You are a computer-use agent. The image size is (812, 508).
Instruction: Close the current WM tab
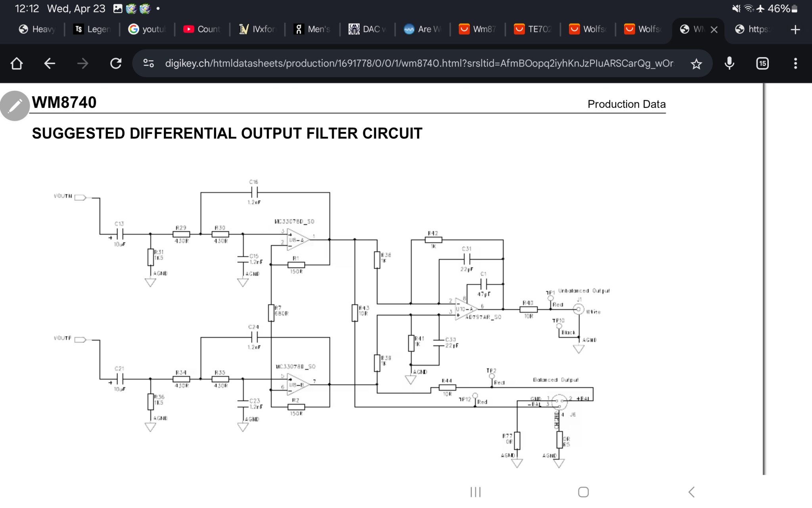[x=714, y=29]
